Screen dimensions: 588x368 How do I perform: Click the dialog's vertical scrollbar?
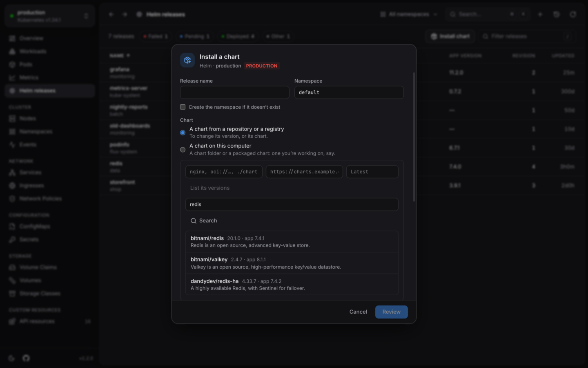[x=414, y=137]
